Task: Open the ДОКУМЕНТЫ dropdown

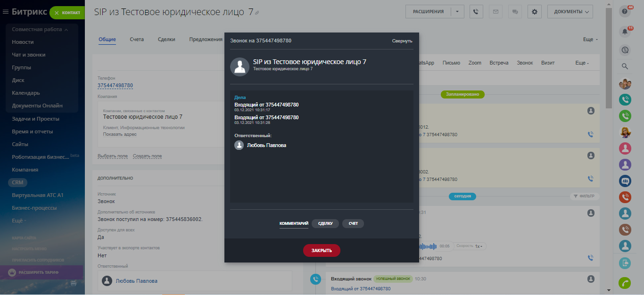Action: [570, 12]
